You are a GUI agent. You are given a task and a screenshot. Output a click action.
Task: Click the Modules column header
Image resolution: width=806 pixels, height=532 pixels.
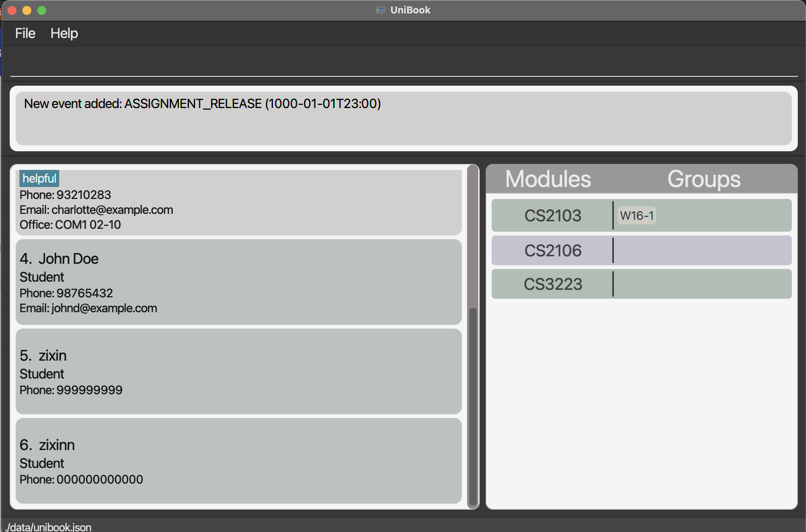pos(548,179)
